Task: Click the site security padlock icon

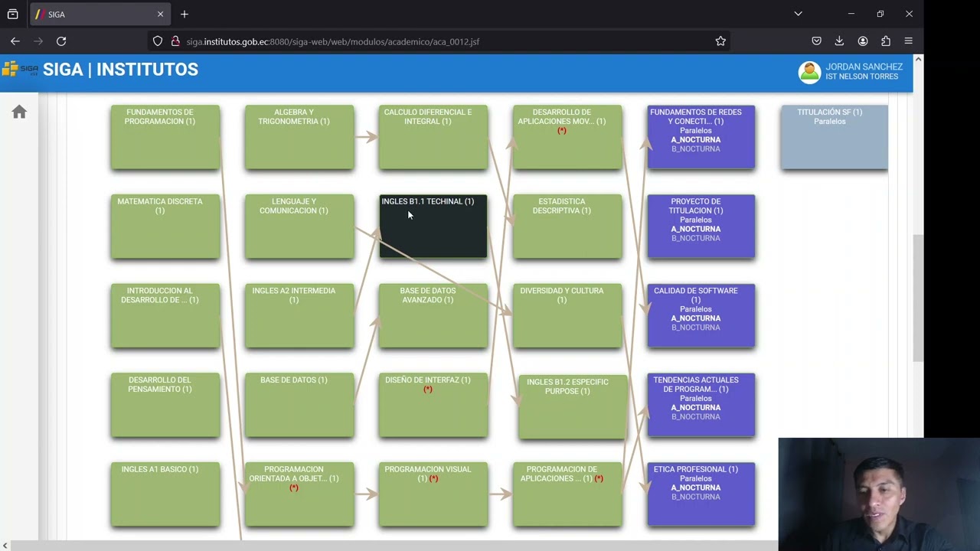Action: (x=175, y=41)
